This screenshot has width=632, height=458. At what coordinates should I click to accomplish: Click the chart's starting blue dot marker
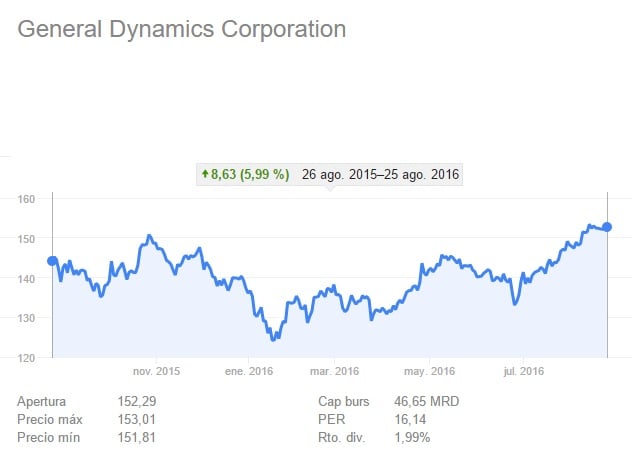(x=52, y=261)
